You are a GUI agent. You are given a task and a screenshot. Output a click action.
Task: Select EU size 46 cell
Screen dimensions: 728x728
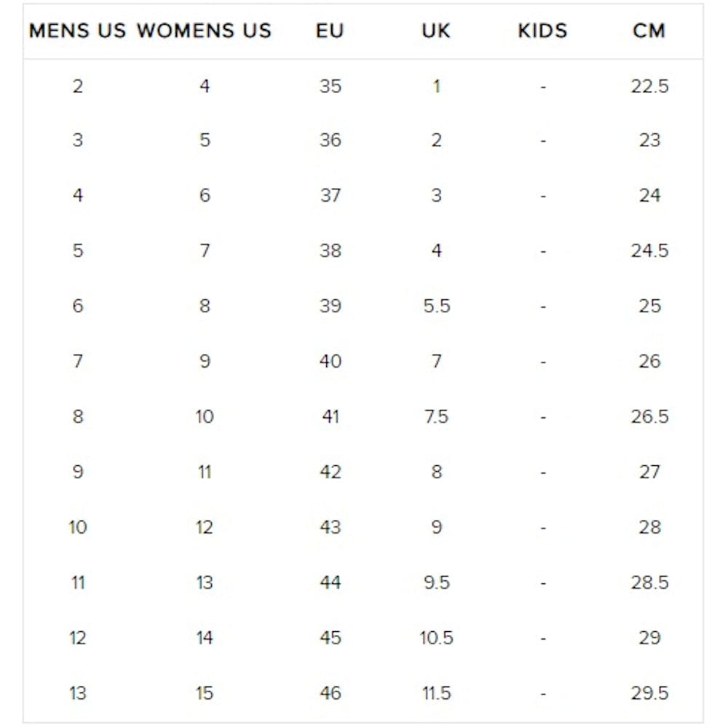pyautogui.click(x=330, y=692)
